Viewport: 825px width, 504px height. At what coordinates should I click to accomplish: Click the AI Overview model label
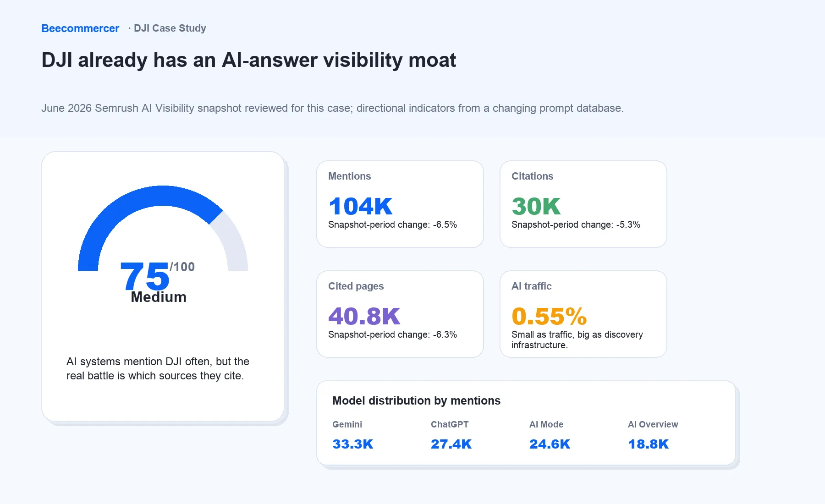coord(653,425)
